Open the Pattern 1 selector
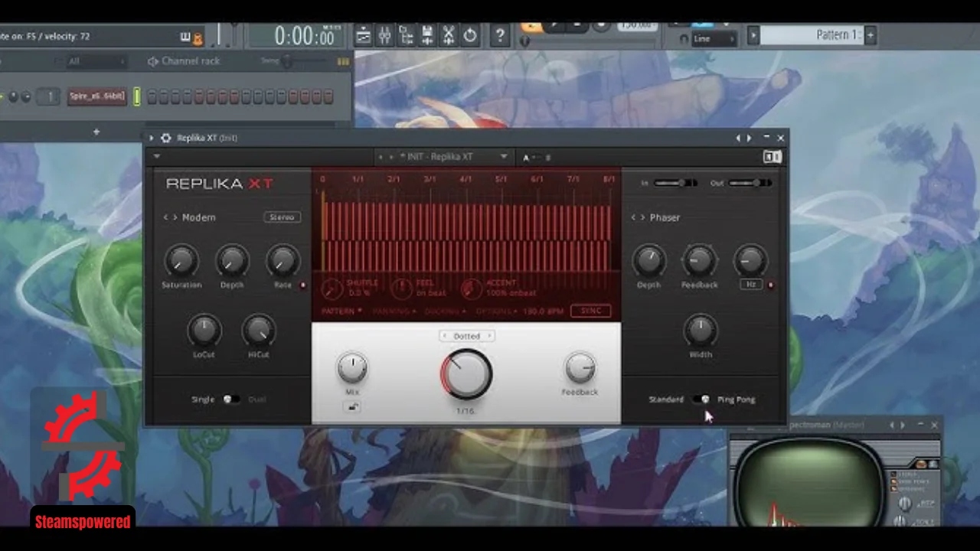 click(x=812, y=35)
